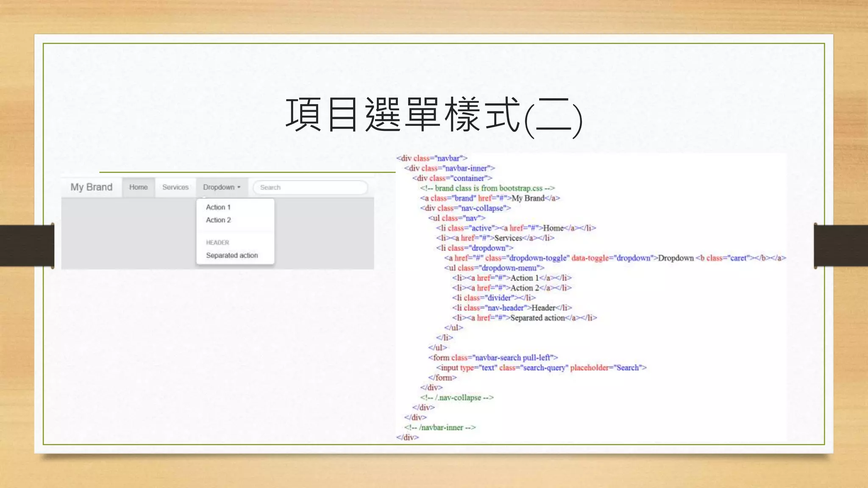Expand the Dropdown menu toggle
868x488 pixels.
[x=219, y=187]
